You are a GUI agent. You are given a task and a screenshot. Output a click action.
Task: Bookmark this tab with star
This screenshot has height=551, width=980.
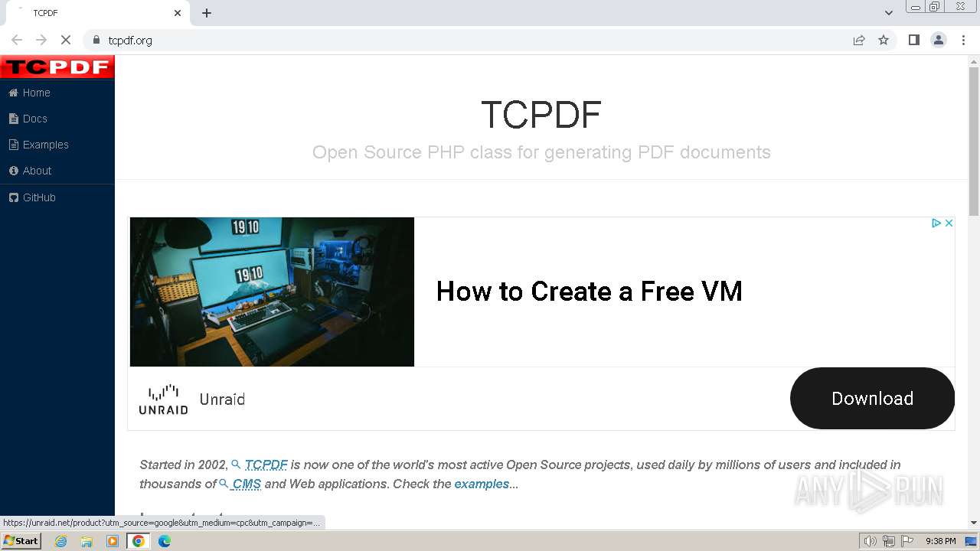click(884, 40)
